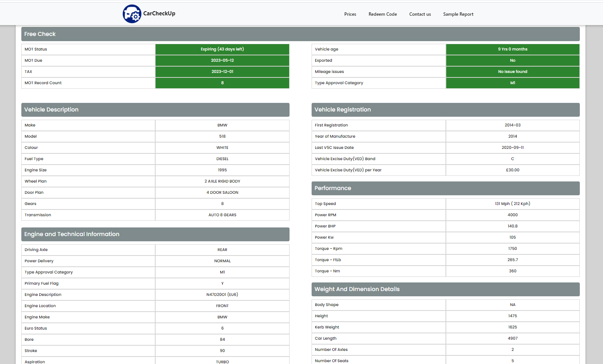Select the Power Kw value 105
Viewport: 603px width, 364px height.
click(512, 238)
